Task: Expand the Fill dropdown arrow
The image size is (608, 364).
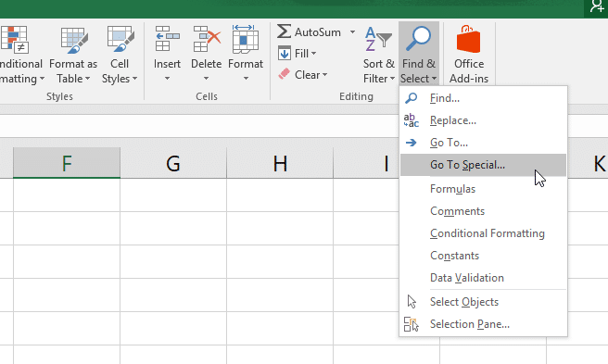Action: pos(313,54)
